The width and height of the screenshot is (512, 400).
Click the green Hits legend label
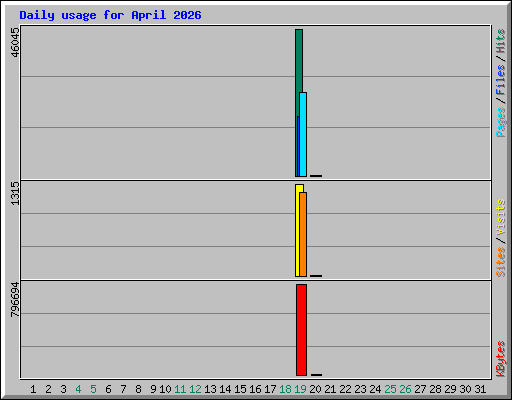[501, 41]
